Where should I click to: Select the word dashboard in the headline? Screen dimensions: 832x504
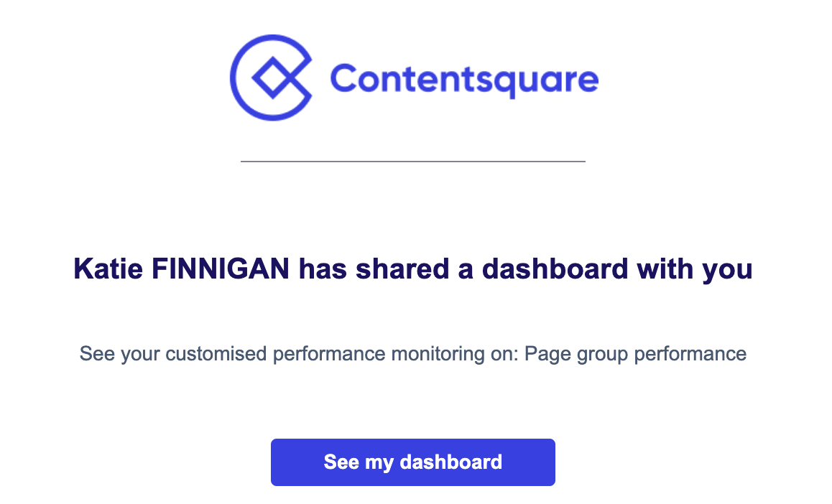pos(555,269)
